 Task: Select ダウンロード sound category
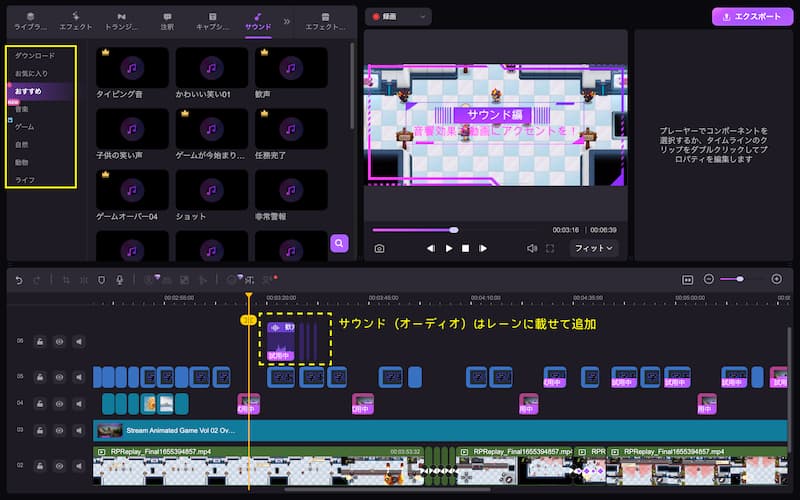tap(35, 56)
